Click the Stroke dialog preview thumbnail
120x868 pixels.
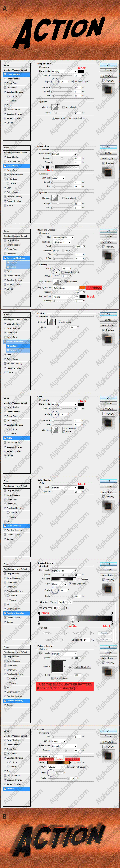point(108,756)
